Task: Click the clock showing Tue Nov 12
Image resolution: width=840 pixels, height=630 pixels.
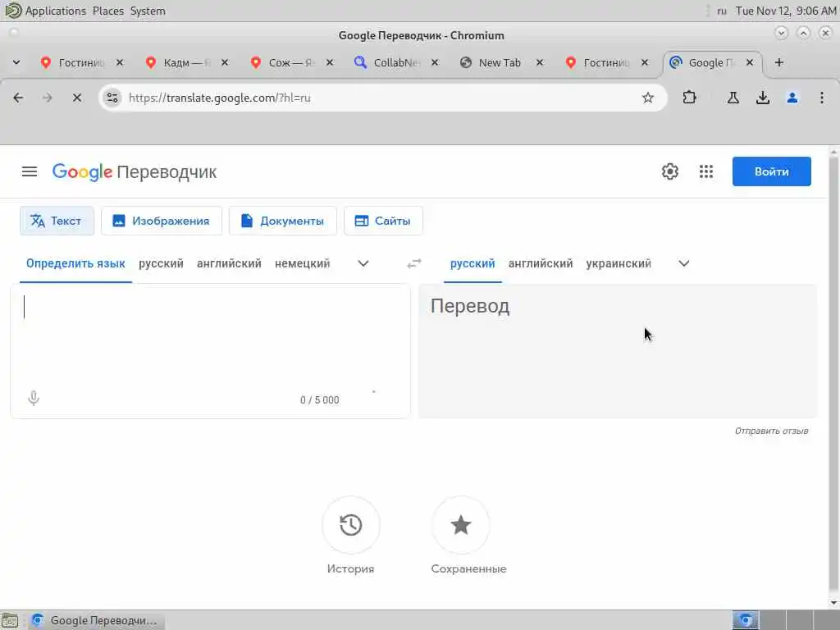Action: click(x=785, y=11)
